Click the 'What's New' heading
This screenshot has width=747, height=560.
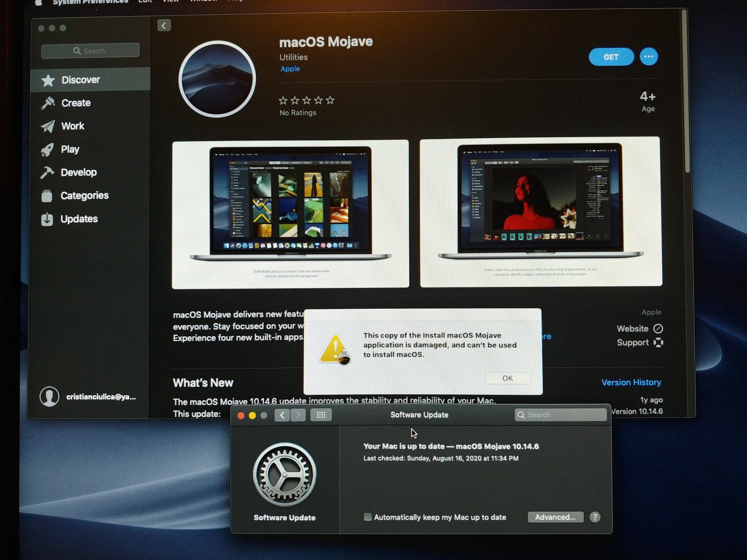(x=203, y=383)
